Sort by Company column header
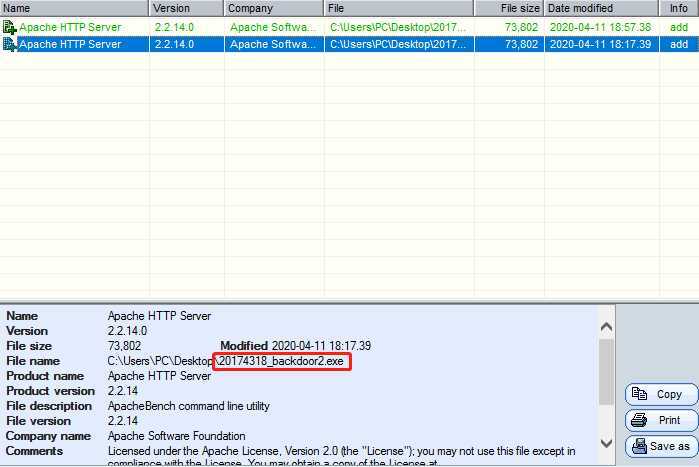The image size is (699, 467). 274,8
